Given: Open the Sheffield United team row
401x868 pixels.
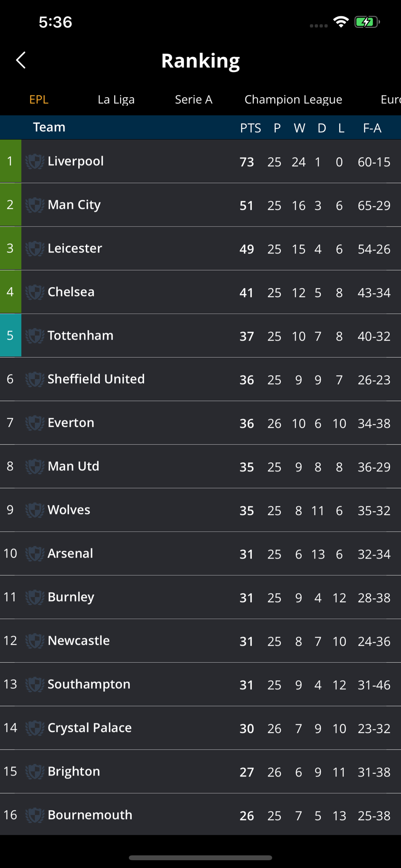Looking at the screenshot, I should click(x=200, y=379).
